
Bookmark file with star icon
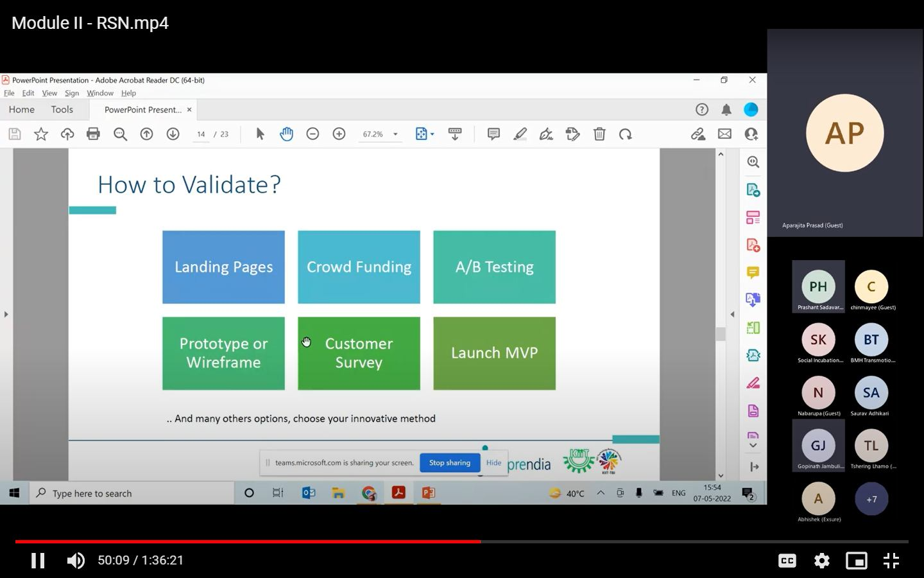click(41, 134)
